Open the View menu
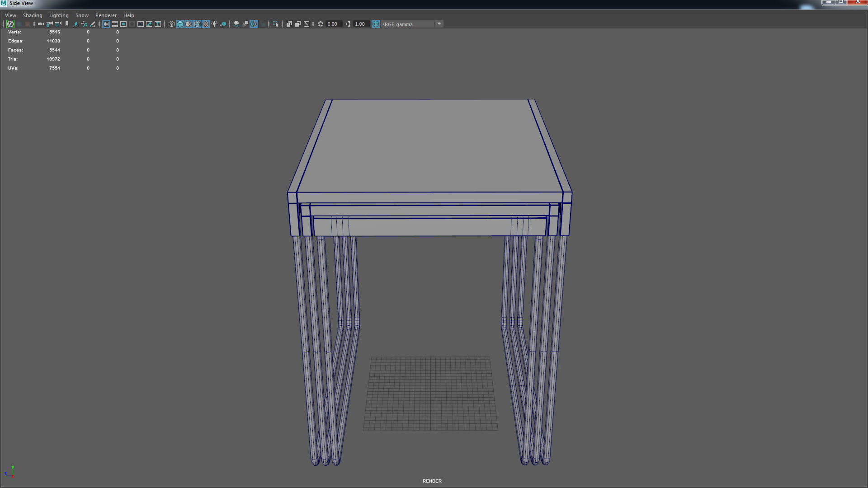Screen dimensions: 868x488 pos(10,15)
